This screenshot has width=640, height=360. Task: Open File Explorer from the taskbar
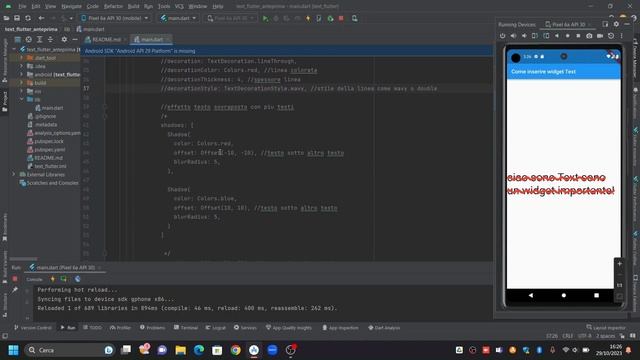(180, 350)
